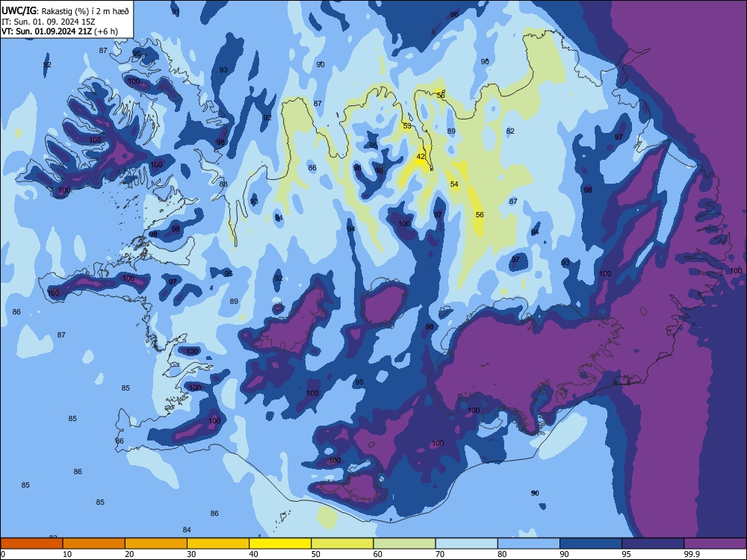Select the legend scale label '0'
The height and width of the screenshot is (560, 747).
pos(3,554)
